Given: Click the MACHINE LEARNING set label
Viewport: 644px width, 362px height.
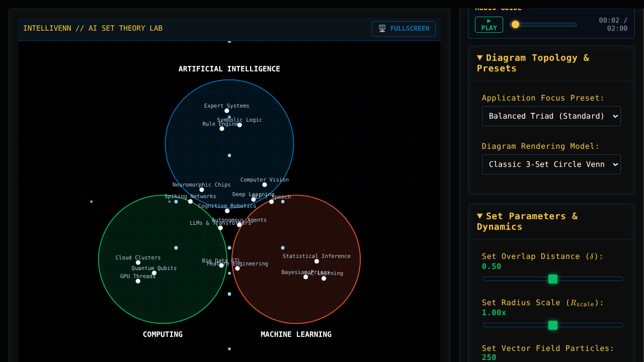Looking at the screenshot, I should tap(296, 334).
